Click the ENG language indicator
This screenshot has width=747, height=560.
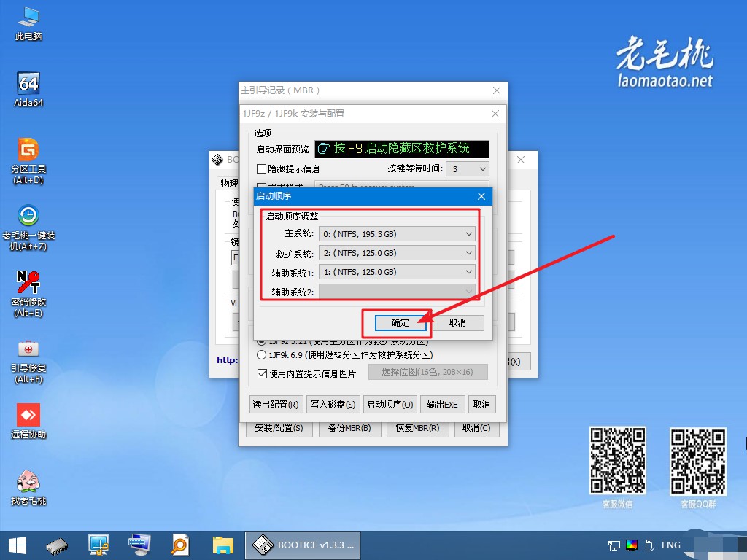coord(671,545)
